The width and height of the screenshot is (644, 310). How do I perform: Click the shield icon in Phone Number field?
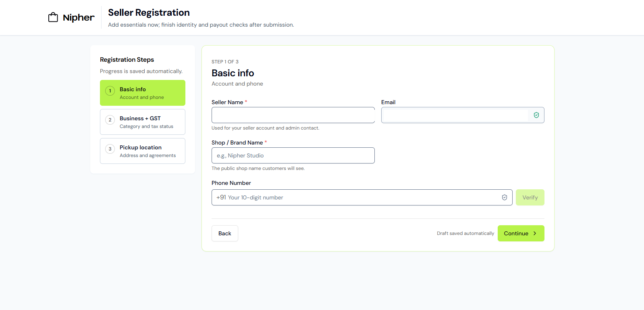click(x=505, y=197)
